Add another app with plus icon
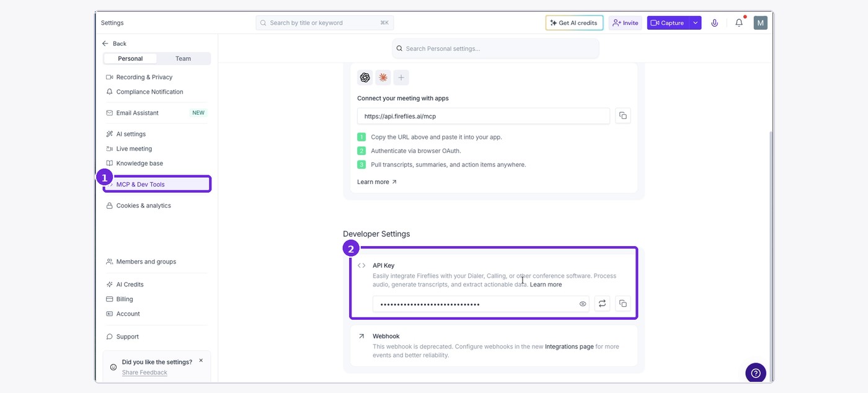 coord(401,77)
